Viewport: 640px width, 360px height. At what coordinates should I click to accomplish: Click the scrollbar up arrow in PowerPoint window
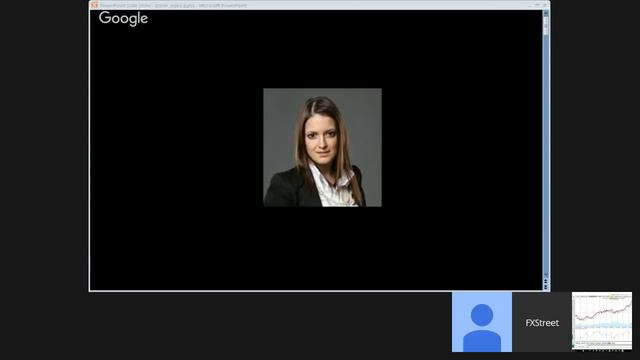click(546, 13)
